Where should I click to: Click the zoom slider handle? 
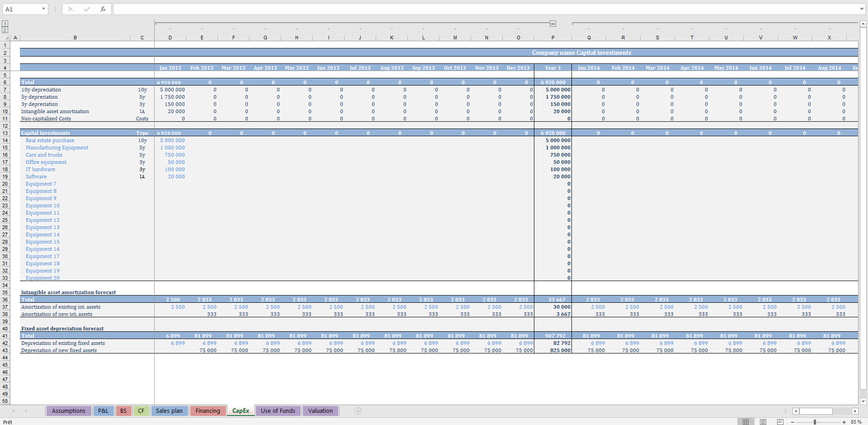[x=815, y=422]
